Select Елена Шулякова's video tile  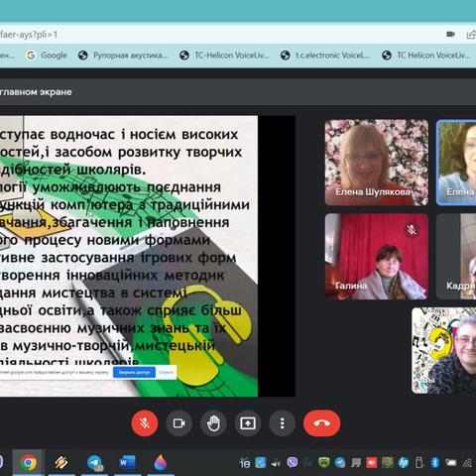(x=377, y=163)
